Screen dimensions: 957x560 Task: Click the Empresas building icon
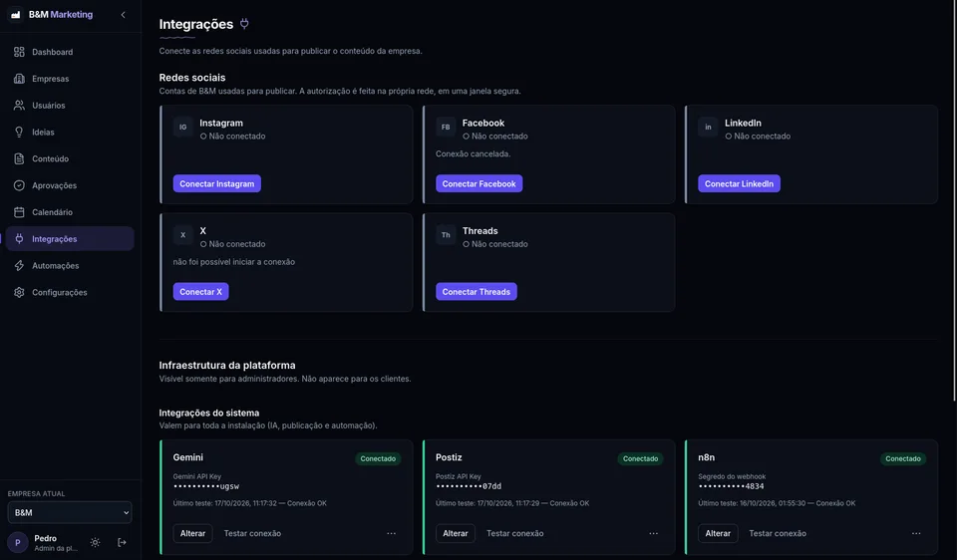20,79
